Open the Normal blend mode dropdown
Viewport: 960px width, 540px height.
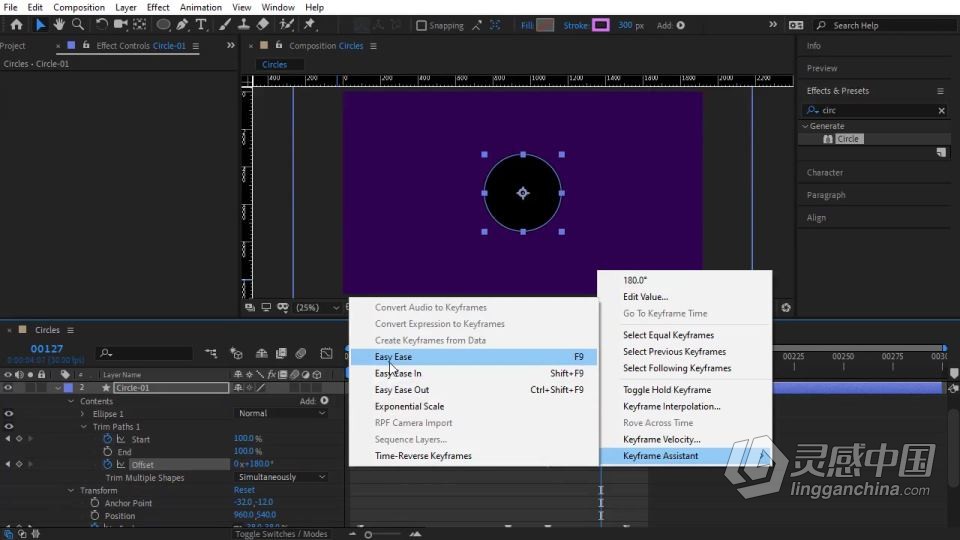[x=281, y=413]
